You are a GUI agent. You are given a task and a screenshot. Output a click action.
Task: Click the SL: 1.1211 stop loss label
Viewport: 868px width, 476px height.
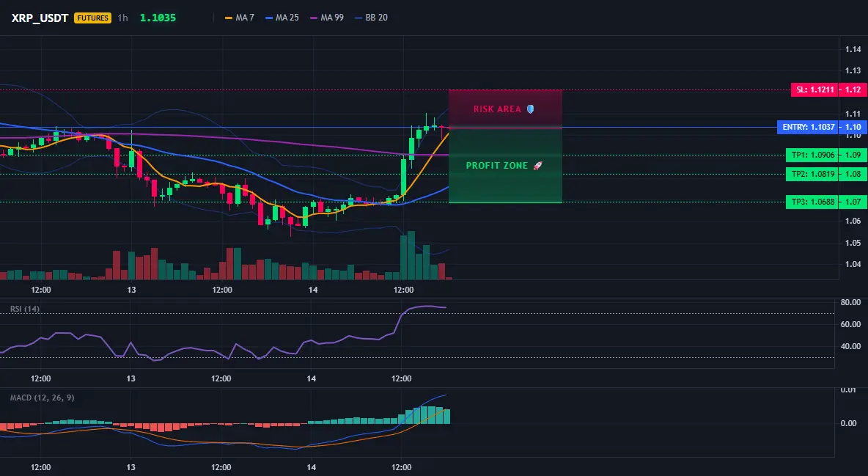(814, 89)
